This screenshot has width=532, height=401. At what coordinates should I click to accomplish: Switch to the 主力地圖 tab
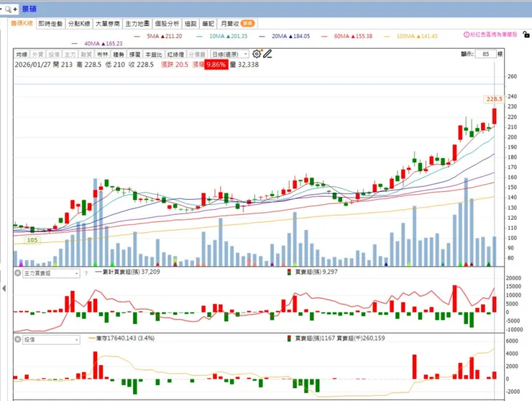coord(137,24)
